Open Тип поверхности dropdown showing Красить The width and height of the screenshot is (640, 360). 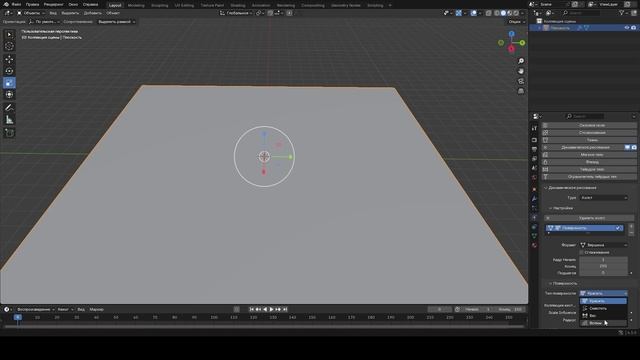tap(603, 293)
